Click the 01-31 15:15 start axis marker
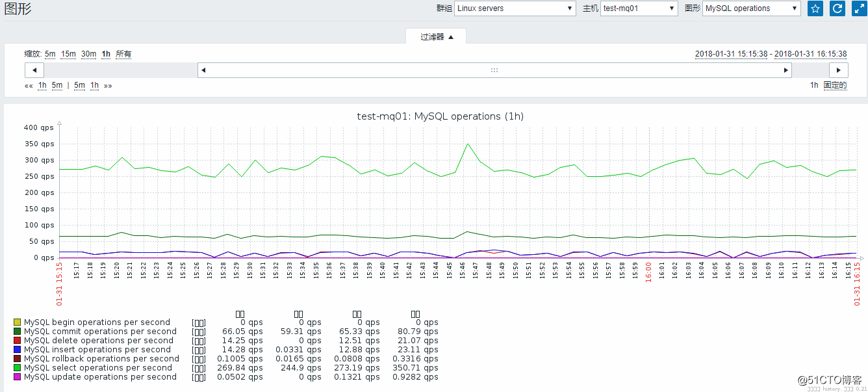 [60, 283]
